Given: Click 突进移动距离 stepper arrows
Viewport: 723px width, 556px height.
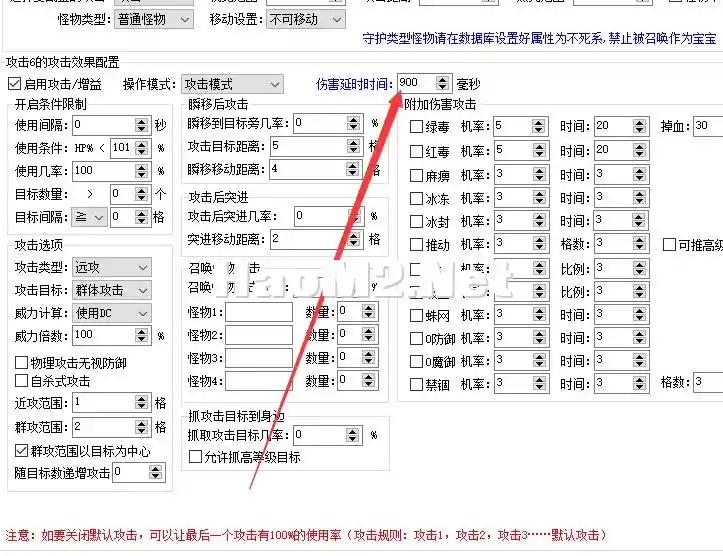Looking at the screenshot, I should [353, 239].
